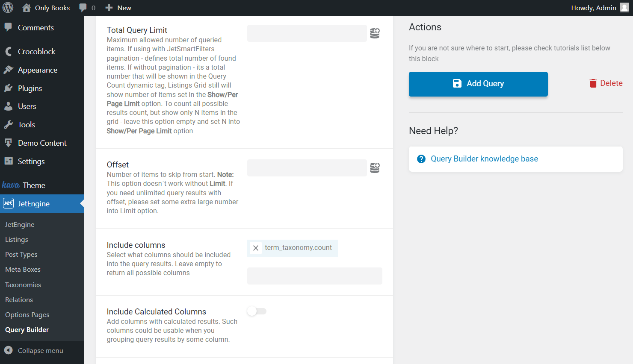
Task: Click the Total Query Limit input field
Action: 307,33
